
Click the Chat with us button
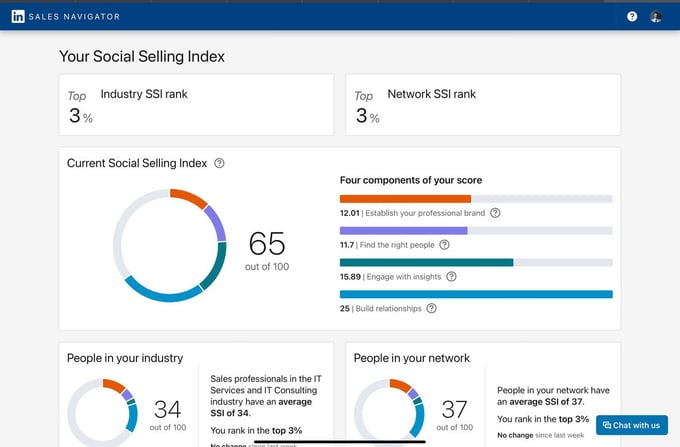coord(631,425)
